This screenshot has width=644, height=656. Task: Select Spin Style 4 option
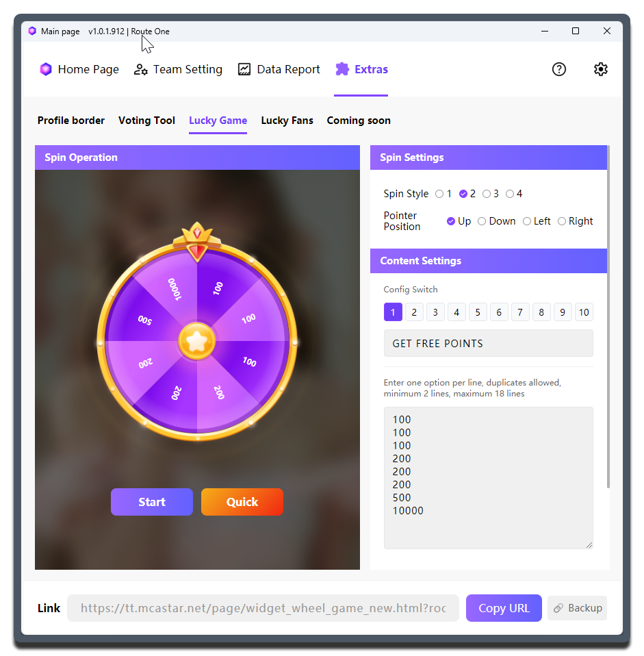(510, 194)
